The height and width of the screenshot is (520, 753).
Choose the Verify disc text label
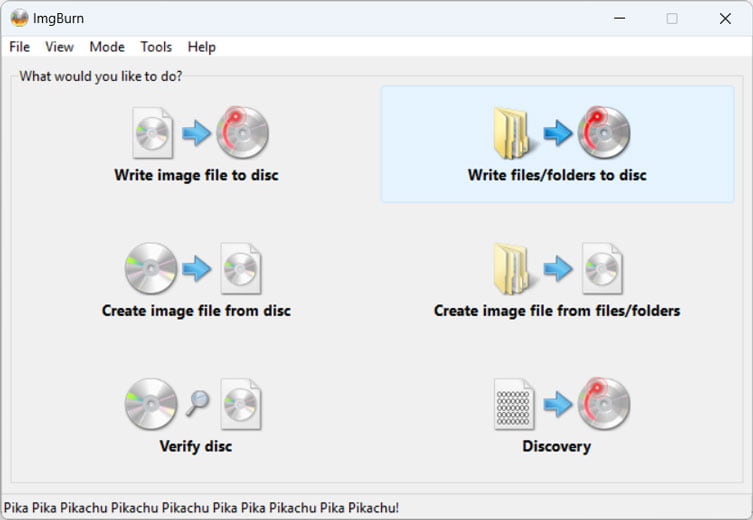[196, 446]
